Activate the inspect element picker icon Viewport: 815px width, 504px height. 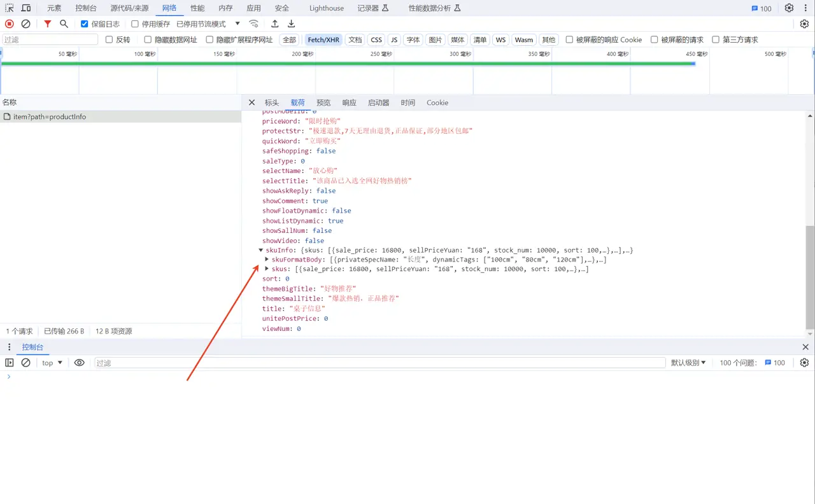point(10,8)
